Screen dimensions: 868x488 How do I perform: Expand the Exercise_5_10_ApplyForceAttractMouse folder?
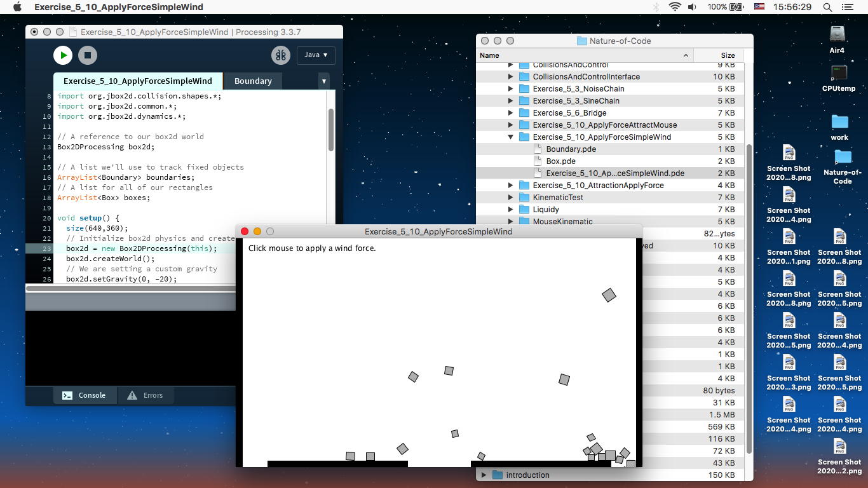(x=510, y=125)
